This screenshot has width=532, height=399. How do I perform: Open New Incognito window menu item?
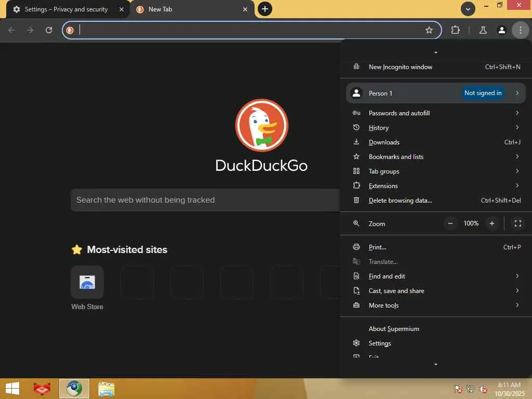pos(436,67)
